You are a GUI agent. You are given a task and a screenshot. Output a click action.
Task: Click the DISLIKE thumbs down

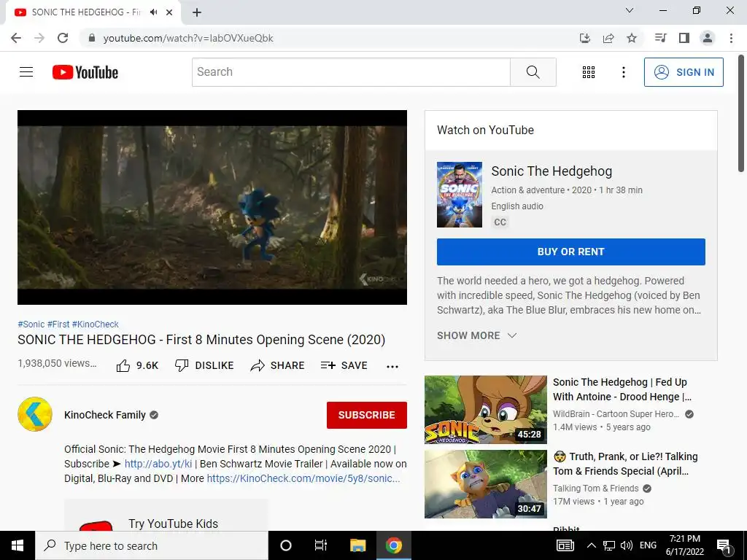[x=204, y=366]
